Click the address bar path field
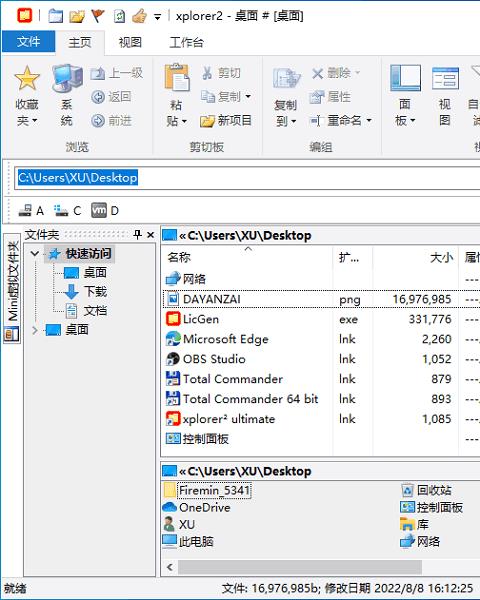480x600 pixels. point(247,178)
